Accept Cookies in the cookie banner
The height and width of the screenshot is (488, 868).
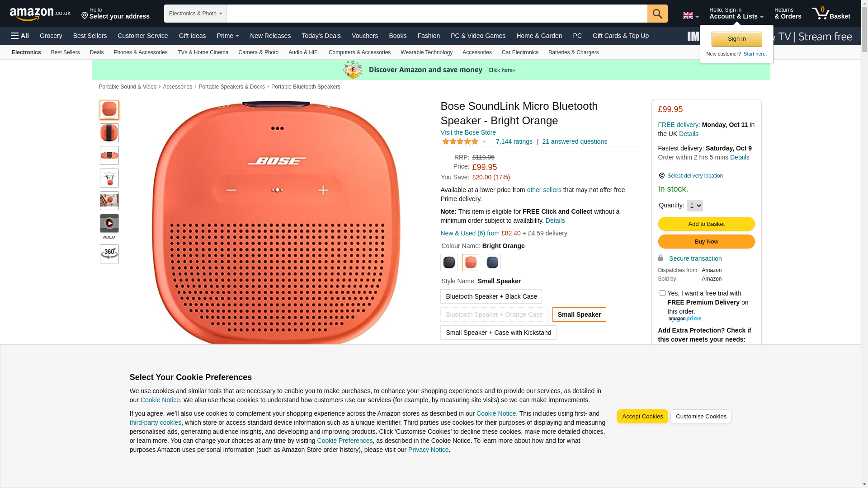(x=642, y=416)
